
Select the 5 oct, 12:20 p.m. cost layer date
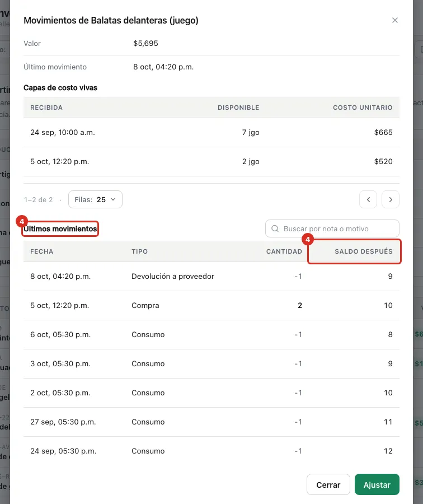coord(59,161)
